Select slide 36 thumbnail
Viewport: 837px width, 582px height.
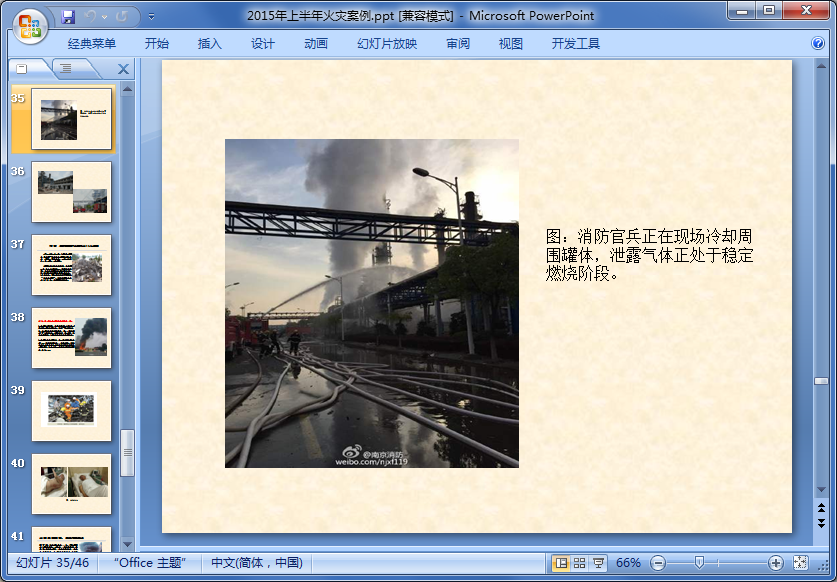click(x=72, y=192)
